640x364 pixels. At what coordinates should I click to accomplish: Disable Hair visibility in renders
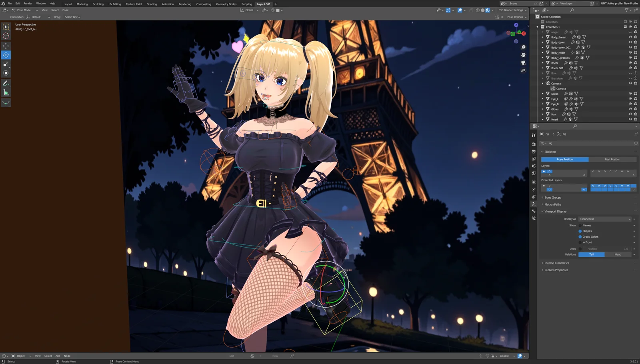(636, 114)
